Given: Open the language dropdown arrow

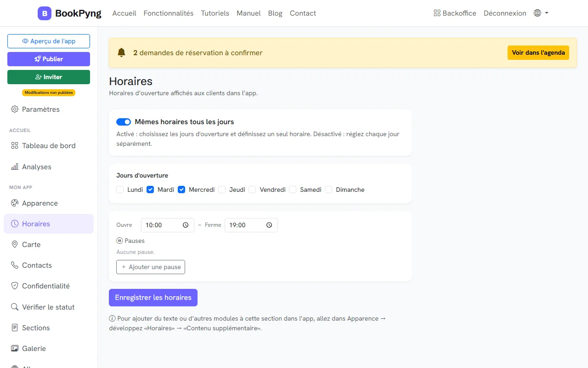Looking at the screenshot, I should pos(547,13).
